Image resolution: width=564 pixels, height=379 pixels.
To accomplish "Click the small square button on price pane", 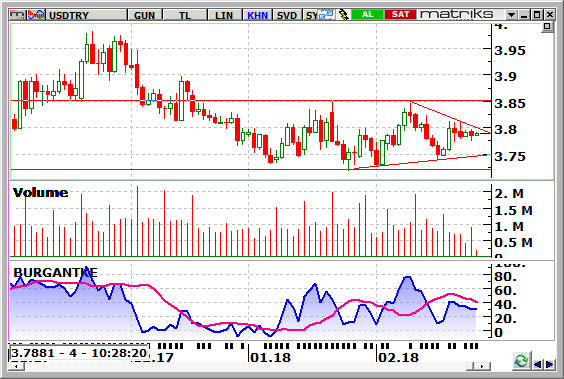I will tap(547, 26).
